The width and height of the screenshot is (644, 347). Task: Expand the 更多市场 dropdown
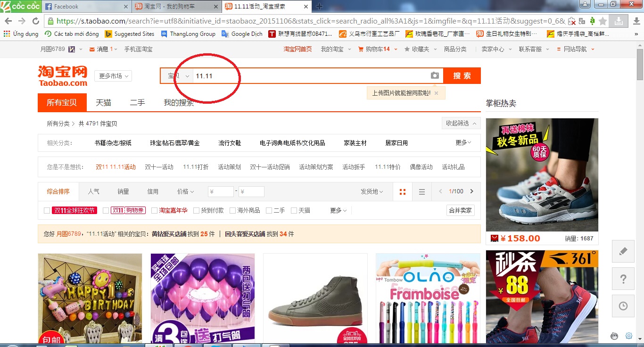(113, 76)
